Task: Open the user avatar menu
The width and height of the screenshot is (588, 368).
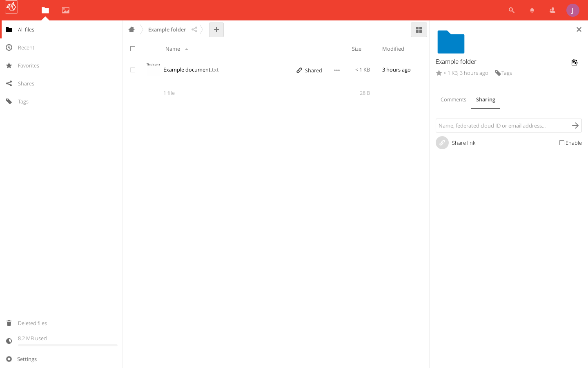Action: [x=572, y=10]
